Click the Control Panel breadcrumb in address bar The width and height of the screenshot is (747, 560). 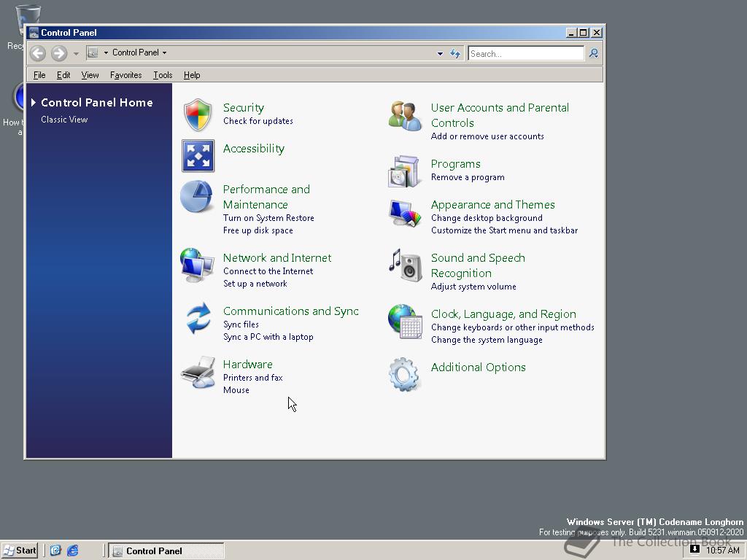tap(135, 52)
